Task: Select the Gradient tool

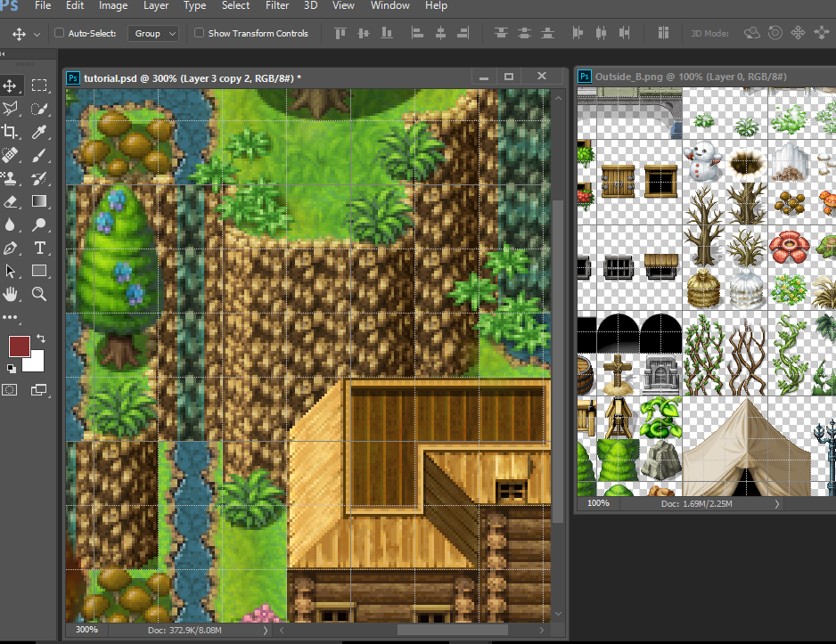Action: [39, 201]
